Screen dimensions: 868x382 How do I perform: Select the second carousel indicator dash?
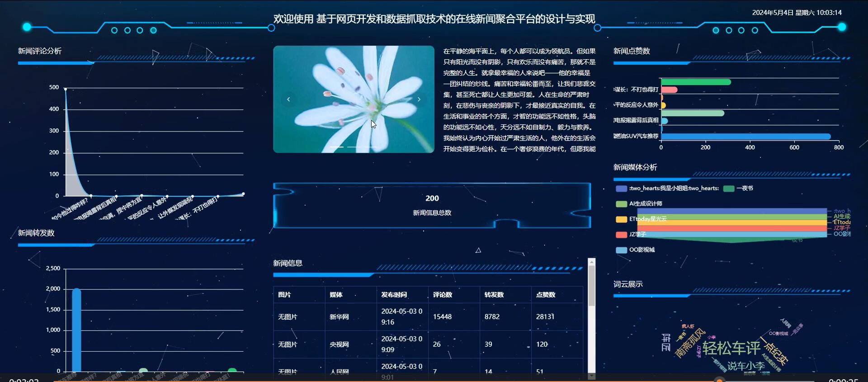coord(354,147)
